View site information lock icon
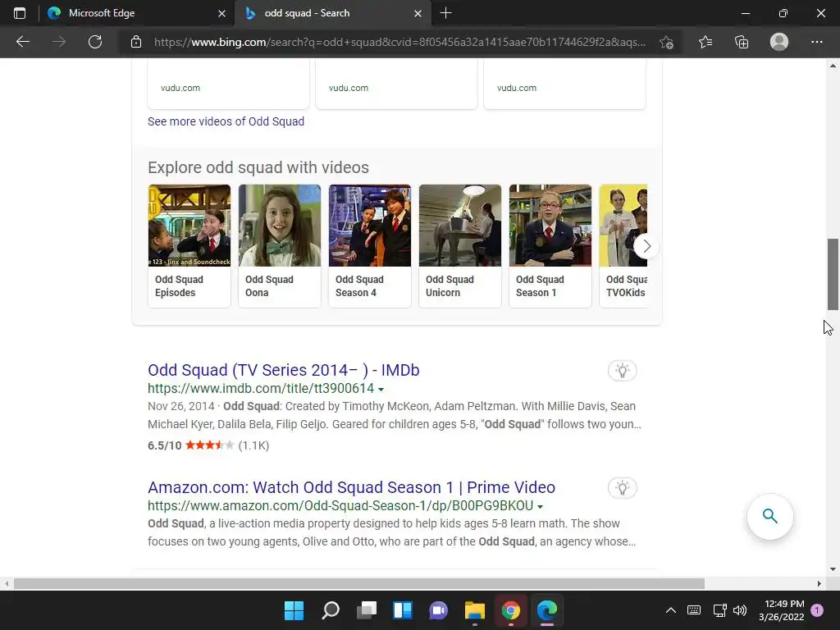 coord(136,42)
